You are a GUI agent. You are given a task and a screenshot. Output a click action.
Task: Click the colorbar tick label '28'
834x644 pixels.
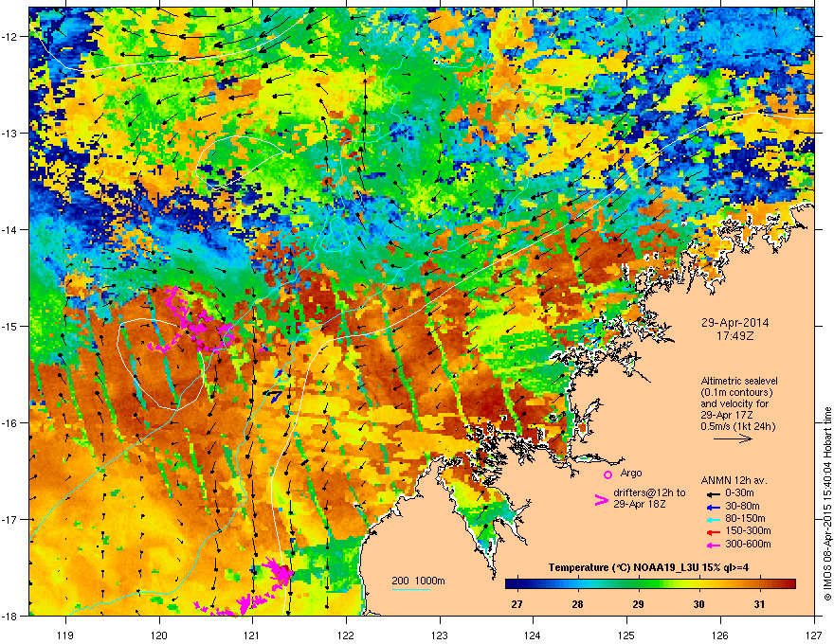point(577,604)
